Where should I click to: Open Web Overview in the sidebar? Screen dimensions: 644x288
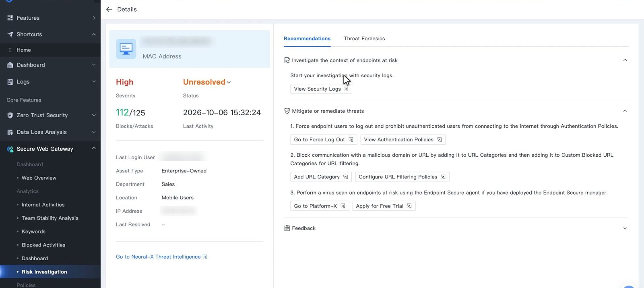pos(39,178)
